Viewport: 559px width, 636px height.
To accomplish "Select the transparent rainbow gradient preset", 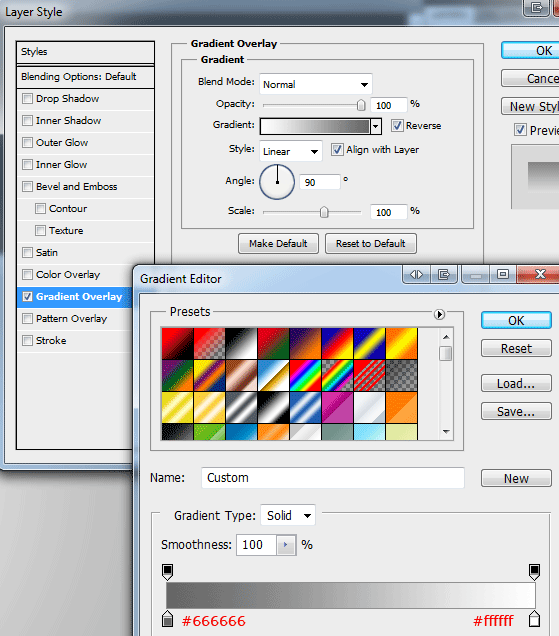I will point(338,376).
